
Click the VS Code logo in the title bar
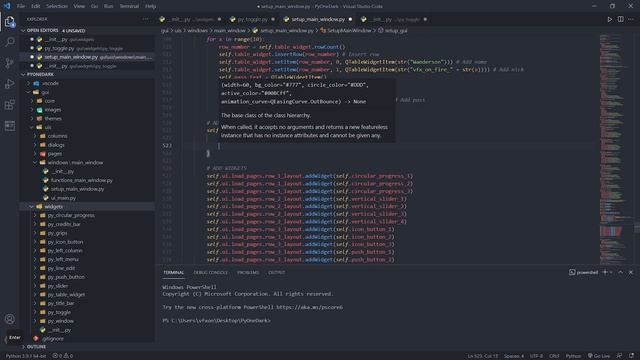click(x=7, y=6)
